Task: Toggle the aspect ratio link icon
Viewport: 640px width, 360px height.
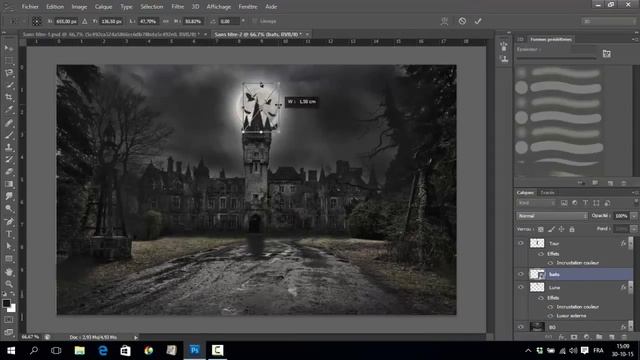Action: coord(166,21)
